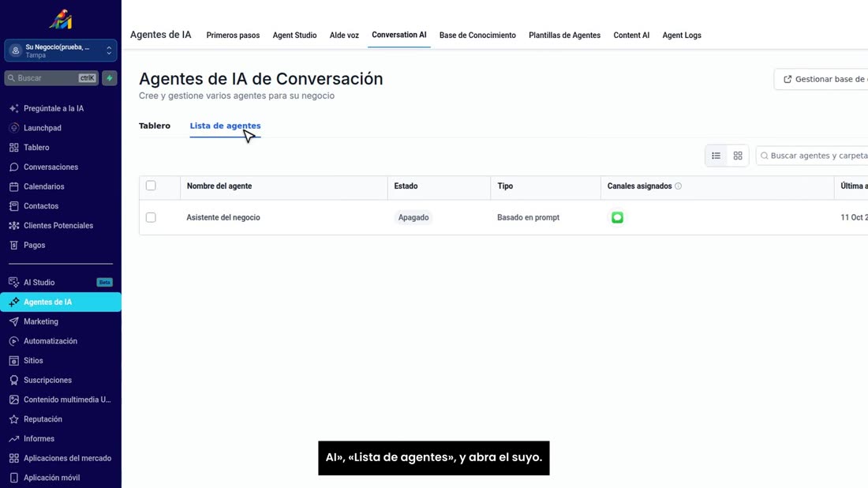Click the Canales asignados info icon
The width and height of the screenshot is (868, 488).
(678, 186)
